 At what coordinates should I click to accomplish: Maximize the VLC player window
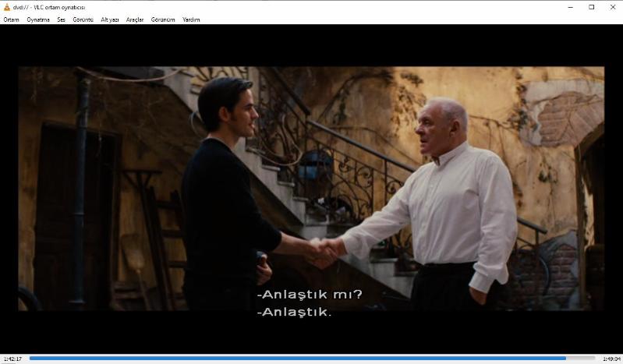(x=591, y=7)
